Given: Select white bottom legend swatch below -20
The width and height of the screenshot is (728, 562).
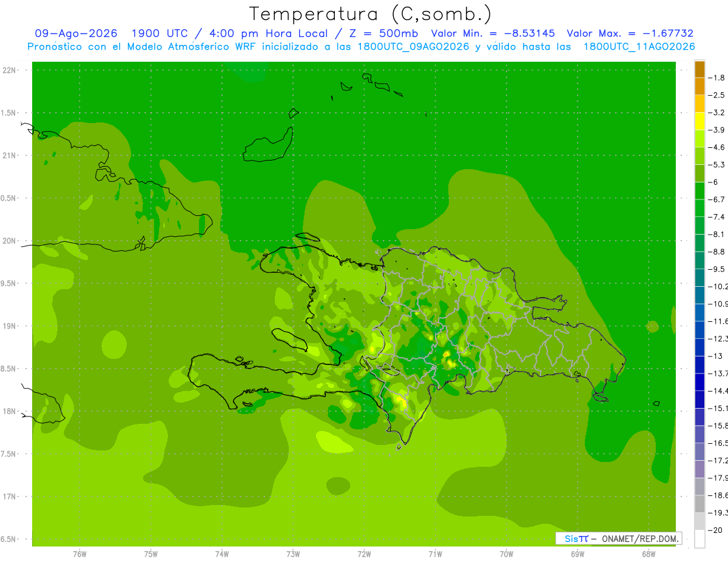Looking at the screenshot, I should coord(699,539).
